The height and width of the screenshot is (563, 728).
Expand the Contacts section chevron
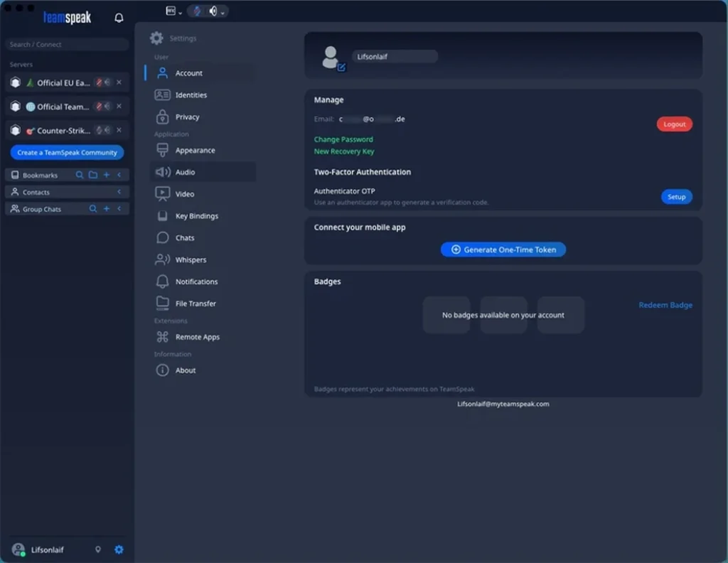(119, 192)
